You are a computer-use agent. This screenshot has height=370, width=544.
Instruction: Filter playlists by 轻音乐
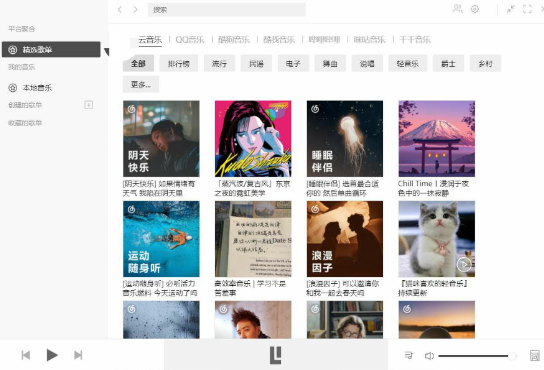coord(408,64)
